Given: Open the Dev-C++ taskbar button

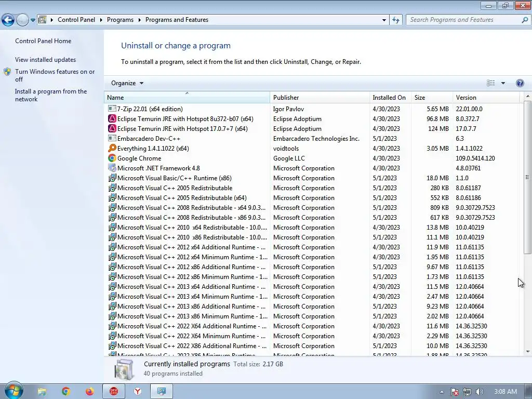Looking at the screenshot, I should [x=114, y=392].
